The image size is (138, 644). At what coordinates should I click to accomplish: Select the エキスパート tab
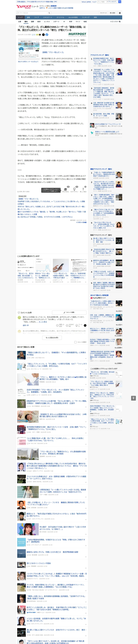coord(48,17)
